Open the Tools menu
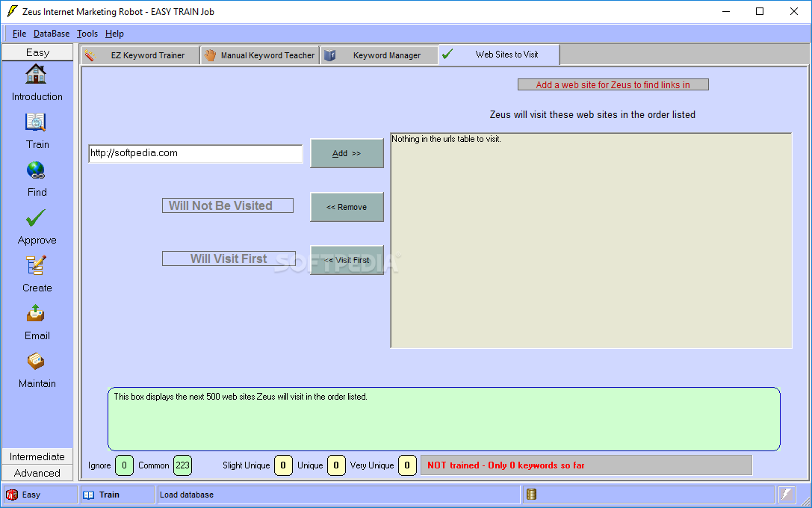The image size is (812, 508). [87, 34]
